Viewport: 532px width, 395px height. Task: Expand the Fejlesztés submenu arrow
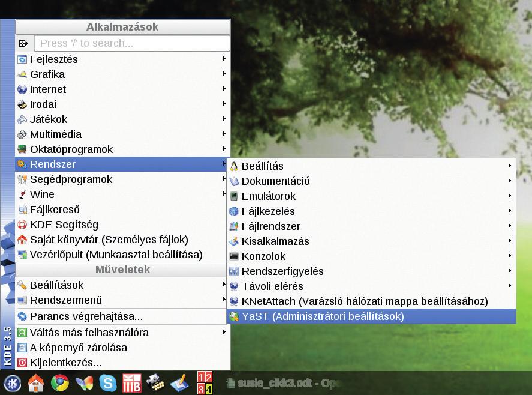[x=224, y=59]
